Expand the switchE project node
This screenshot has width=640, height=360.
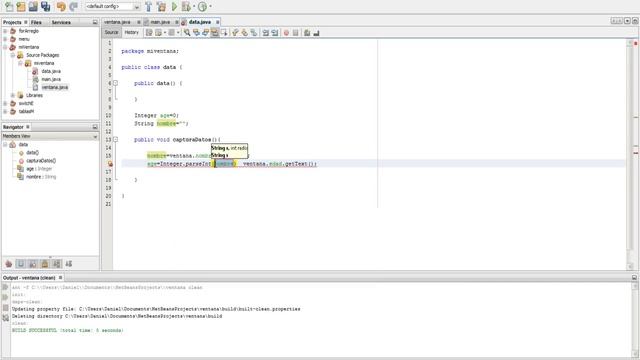pyautogui.click(x=5, y=103)
